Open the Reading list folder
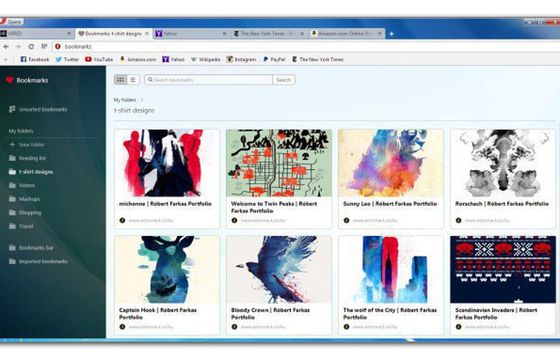Viewport: 560px width, 360px height. [28, 158]
